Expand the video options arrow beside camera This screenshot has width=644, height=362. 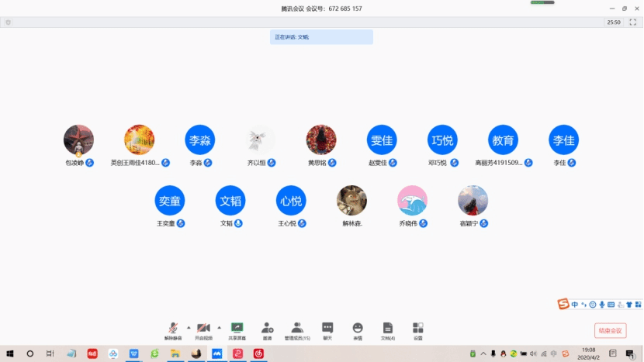click(219, 327)
